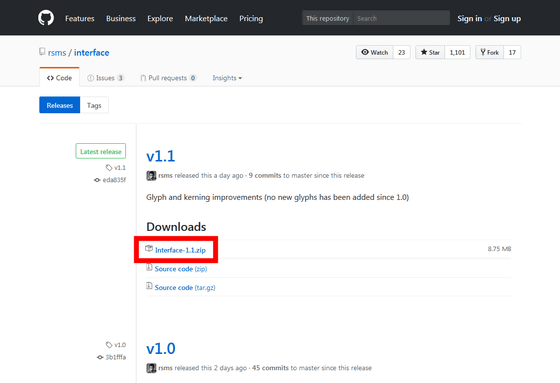Screen dimensions: 560x383
Task: Open the Business page
Action: [121, 19]
